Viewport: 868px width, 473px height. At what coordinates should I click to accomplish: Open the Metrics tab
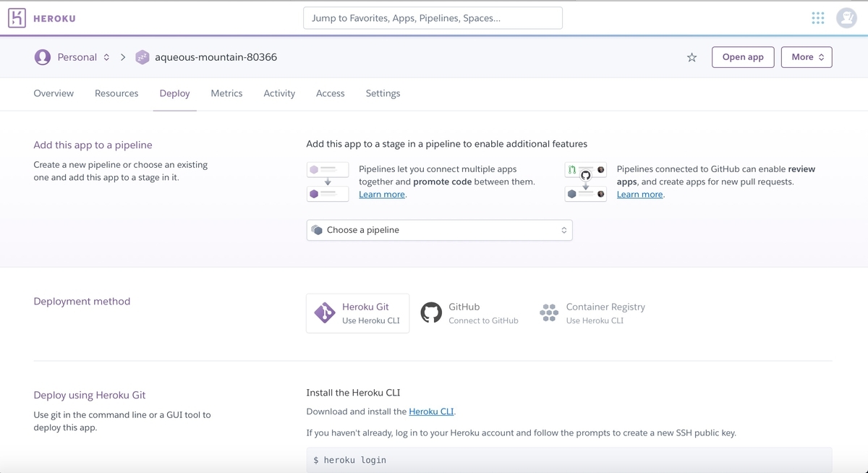pos(226,93)
